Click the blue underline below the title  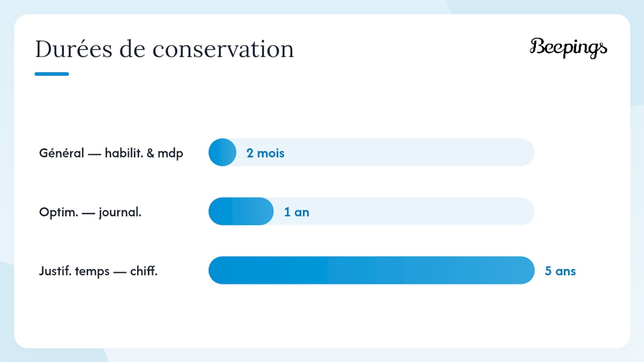[52, 74]
